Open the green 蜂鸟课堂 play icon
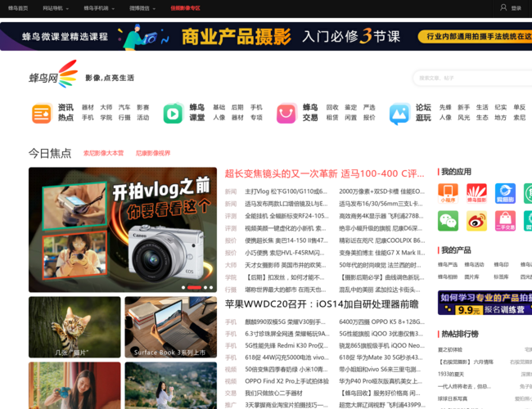This screenshot has height=409, width=532. click(173, 113)
